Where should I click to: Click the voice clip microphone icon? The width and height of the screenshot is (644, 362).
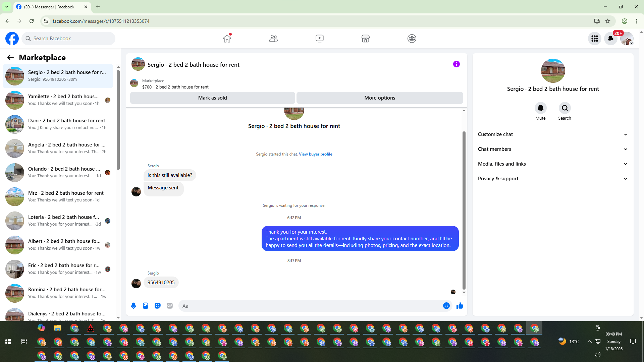[133, 306]
